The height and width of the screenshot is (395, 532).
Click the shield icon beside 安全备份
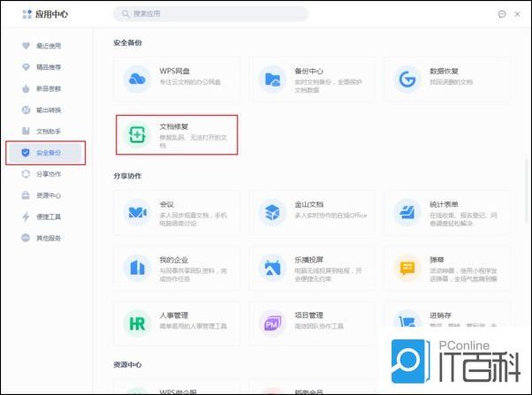(x=26, y=153)
